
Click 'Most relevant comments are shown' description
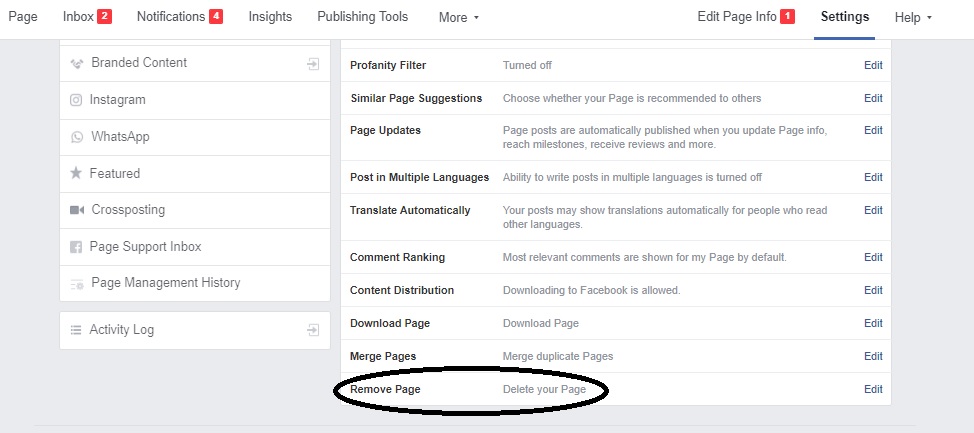(x=645, y=257)
